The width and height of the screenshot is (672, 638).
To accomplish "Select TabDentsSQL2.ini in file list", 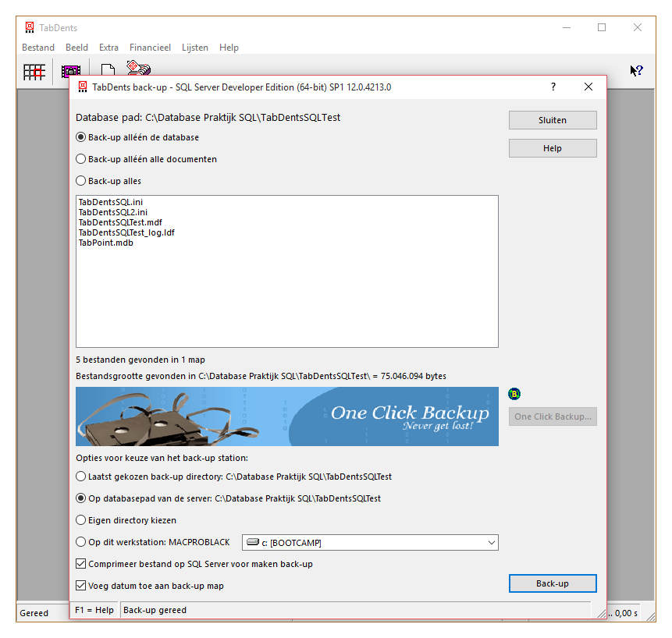I will (x=112, y=212).
